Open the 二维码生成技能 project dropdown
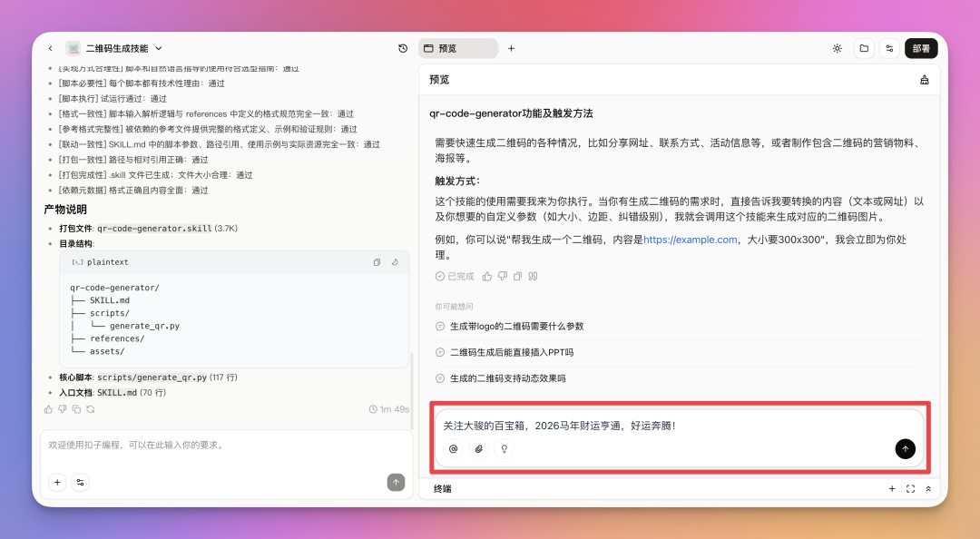This screenshot has width=980, height=539. [158, 48]
